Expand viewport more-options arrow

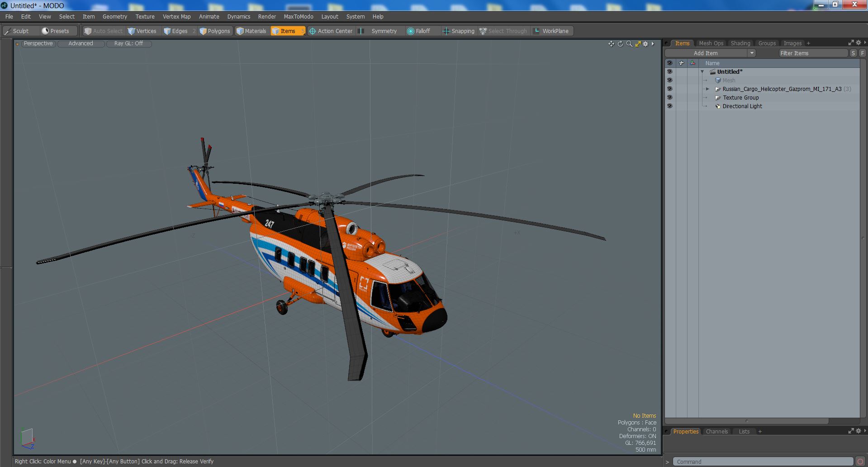[x=653, y=44]
